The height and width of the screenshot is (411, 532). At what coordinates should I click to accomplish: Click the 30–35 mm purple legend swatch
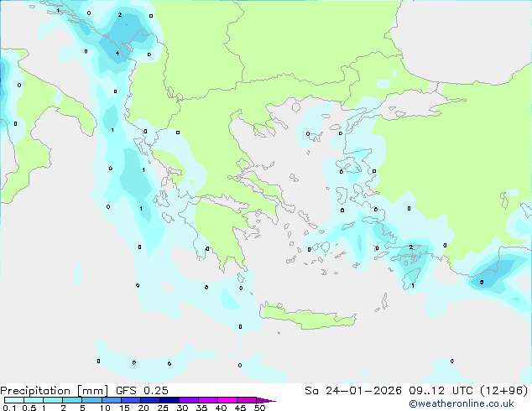pos(189,400)
